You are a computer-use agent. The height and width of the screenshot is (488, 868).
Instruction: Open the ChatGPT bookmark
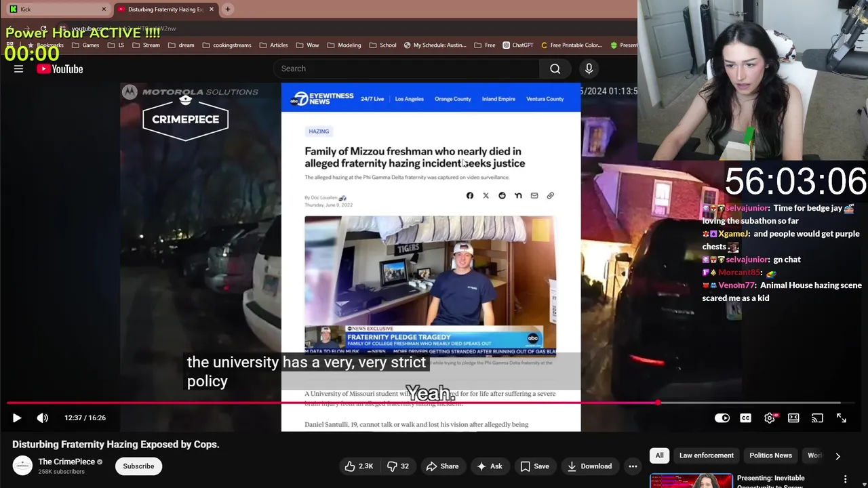518,45
